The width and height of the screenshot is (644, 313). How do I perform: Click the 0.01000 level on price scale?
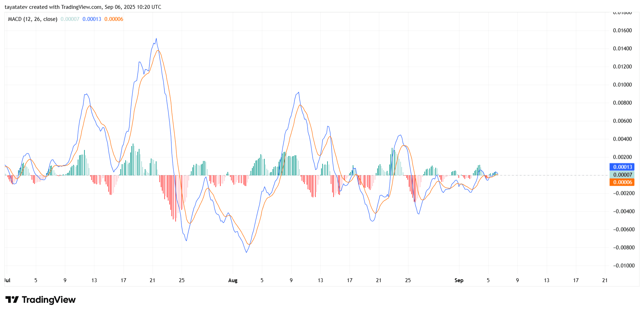point(622,85)
